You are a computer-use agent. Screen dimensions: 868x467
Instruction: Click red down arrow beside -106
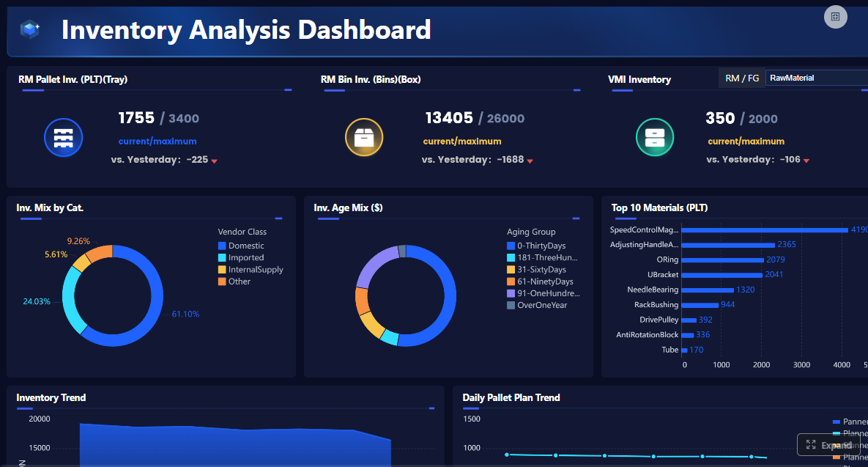806,161
